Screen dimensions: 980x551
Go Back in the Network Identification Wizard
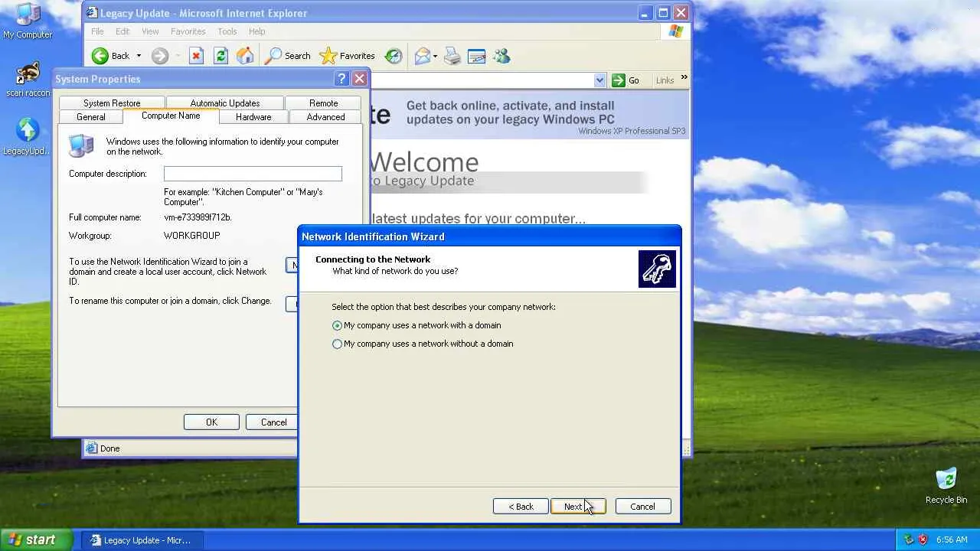click(521, 507)
